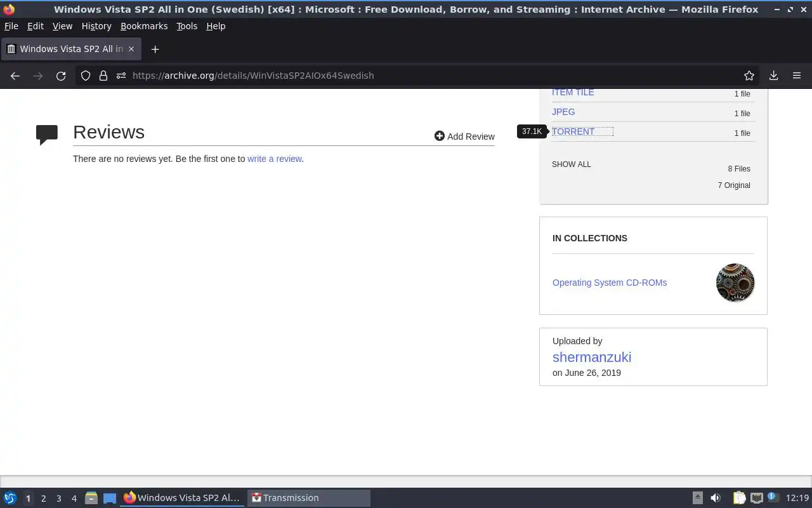Switch to workspace 3

pos(58,498)
